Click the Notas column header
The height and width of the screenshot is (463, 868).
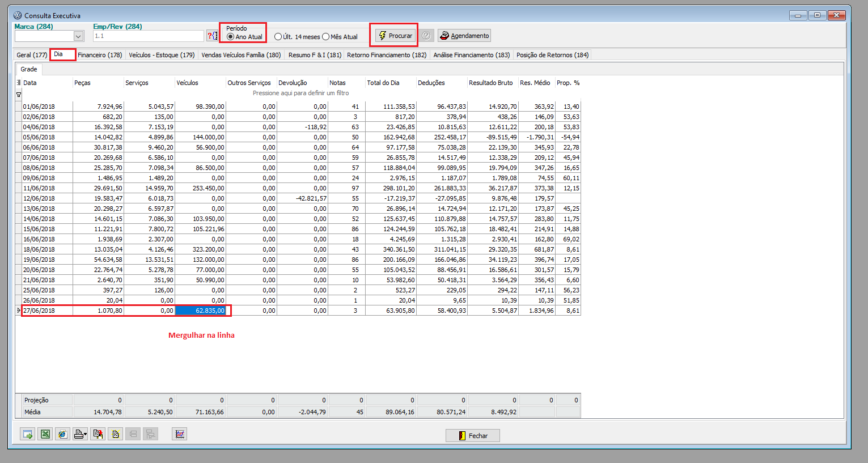click(346, 83)
